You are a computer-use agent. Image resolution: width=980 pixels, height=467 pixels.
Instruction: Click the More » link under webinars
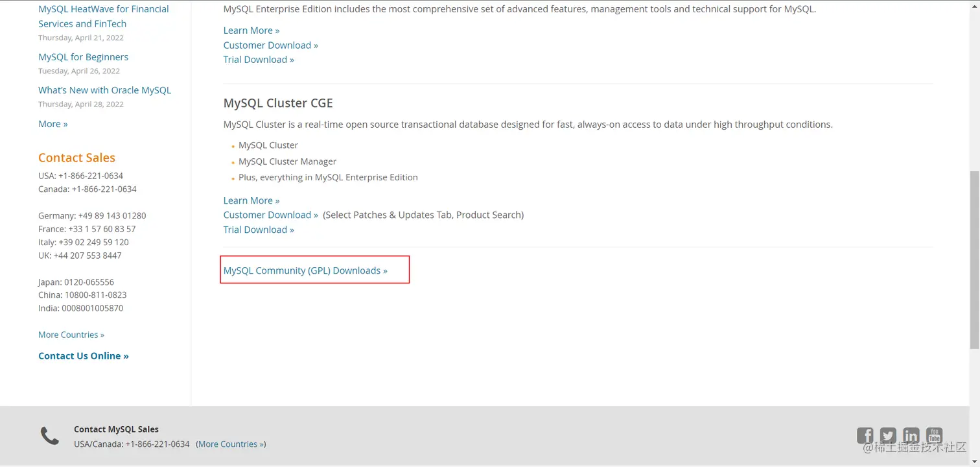click(52, 124)
